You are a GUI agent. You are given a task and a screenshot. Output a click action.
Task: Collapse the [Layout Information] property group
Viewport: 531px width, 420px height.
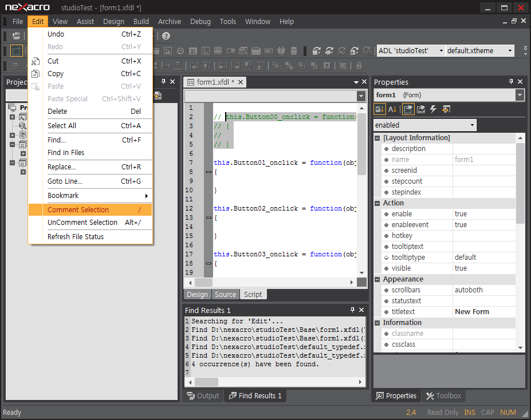377,138
